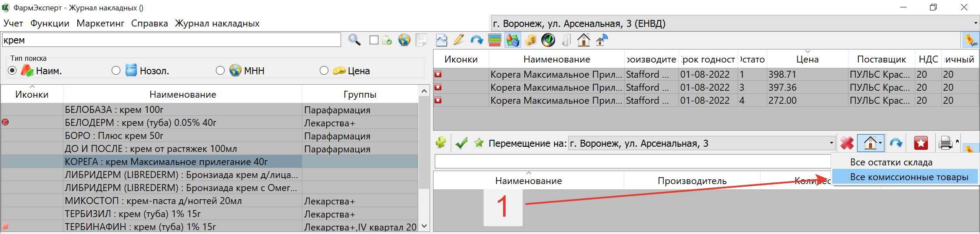980x234 pixels.
Task: Select the МНН search type radio button
Action: pyautogui.click(x=220, y=70)
